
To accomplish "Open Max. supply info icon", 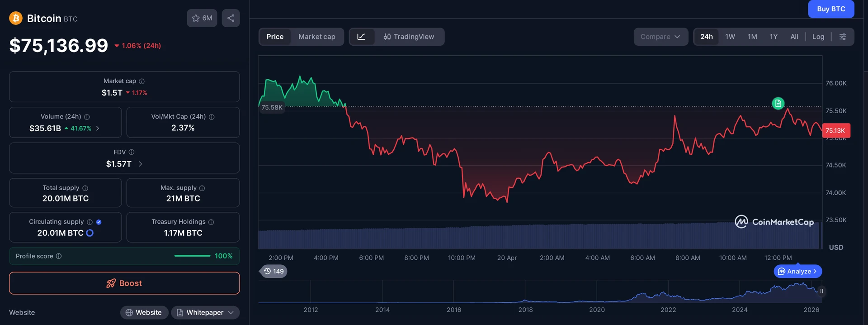I will tap(202, 188).
